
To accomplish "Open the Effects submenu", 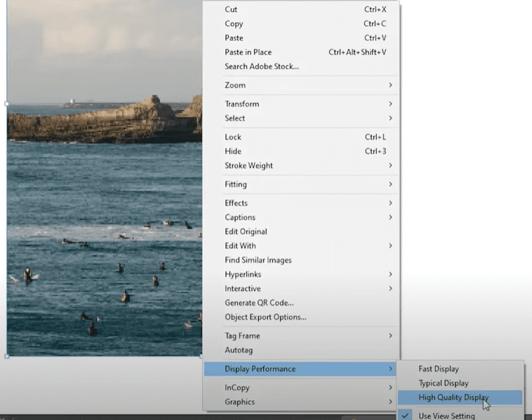I will pos(301,203).
